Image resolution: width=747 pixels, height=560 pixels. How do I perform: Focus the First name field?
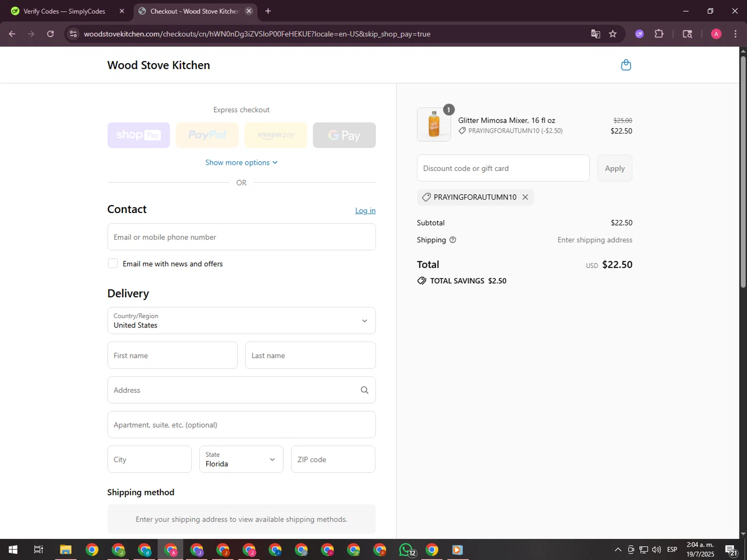172,355
